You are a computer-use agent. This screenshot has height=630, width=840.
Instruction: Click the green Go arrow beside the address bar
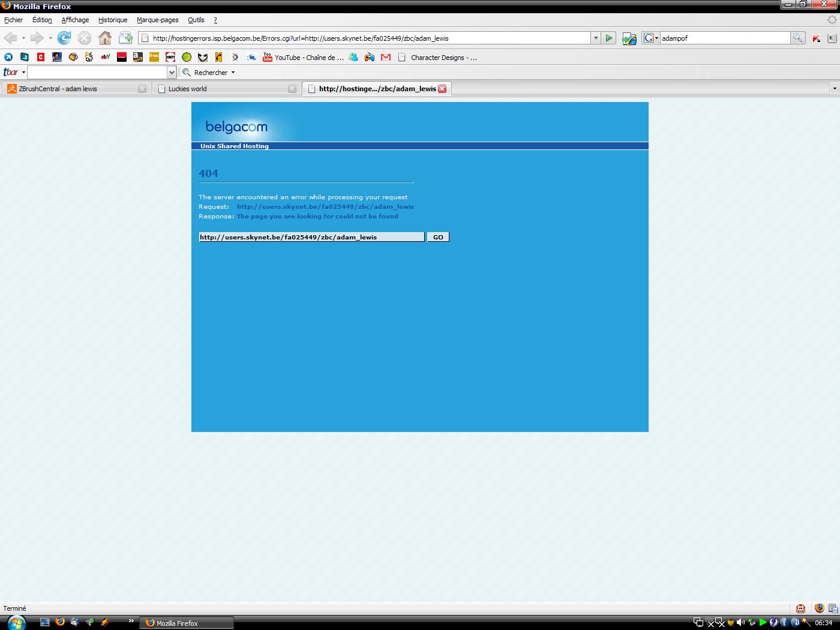tap(609, 38)
